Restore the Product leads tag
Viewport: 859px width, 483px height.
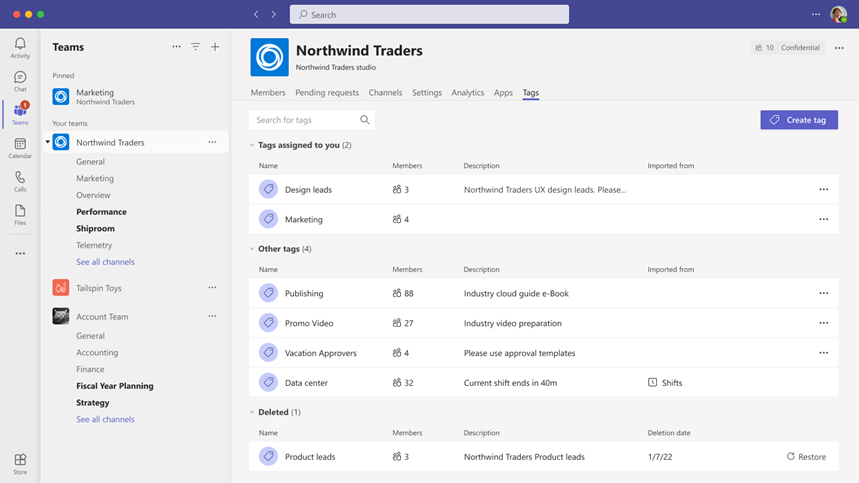pos(806,457)
